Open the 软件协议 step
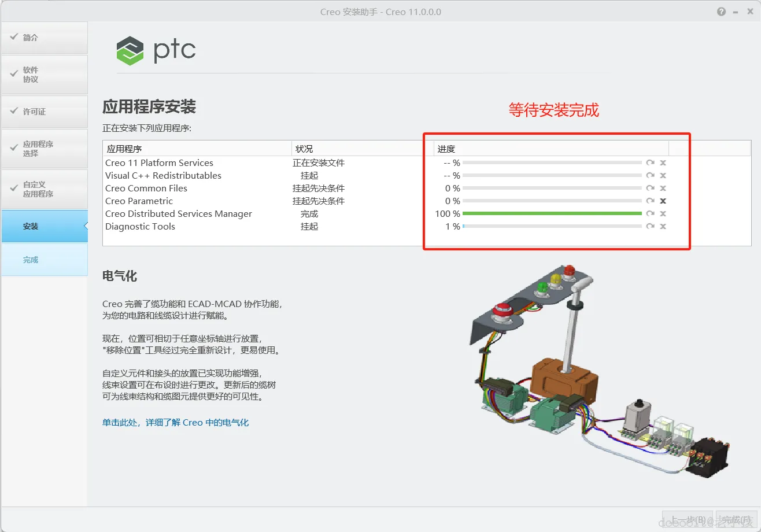Image resolution: width=761 pixels, height=532 pixels. [45, 75]
